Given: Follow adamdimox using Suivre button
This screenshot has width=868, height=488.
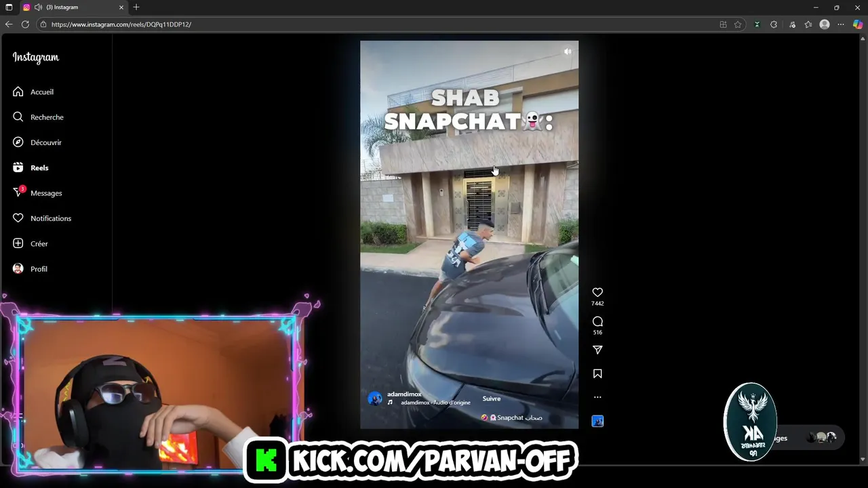Looking at the screenshot, I should pos(492,399).
